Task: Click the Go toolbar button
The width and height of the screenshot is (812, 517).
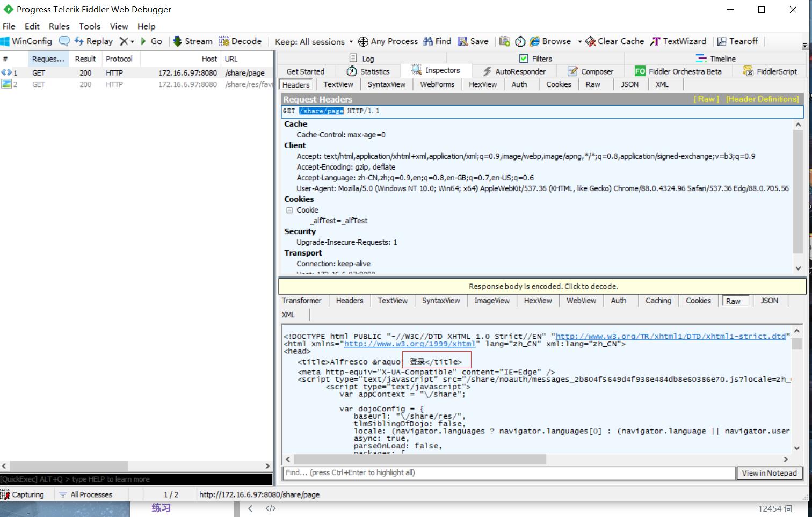Action: pyautogui.click(x=151, y=41)
